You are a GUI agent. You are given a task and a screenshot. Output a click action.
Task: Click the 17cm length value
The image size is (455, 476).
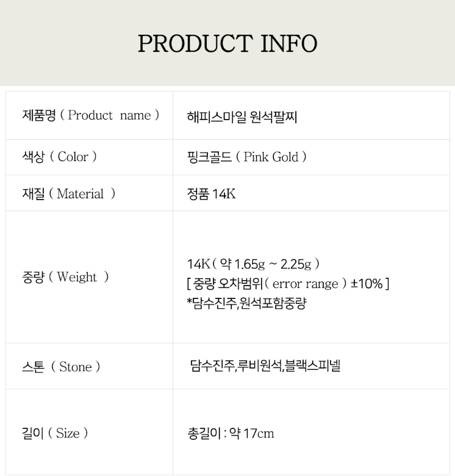(x=258, y=434)
